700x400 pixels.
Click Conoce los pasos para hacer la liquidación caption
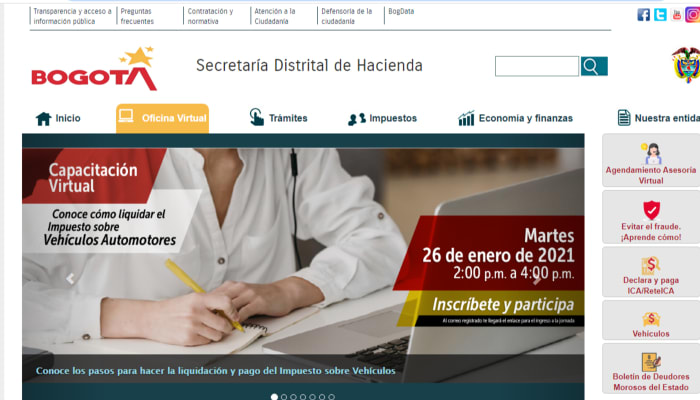coord(216,371)
